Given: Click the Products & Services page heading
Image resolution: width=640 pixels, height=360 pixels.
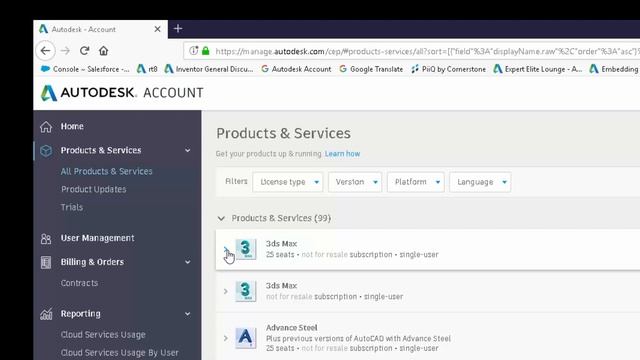Looking at the screenshot, I should [x=283, y=133].
